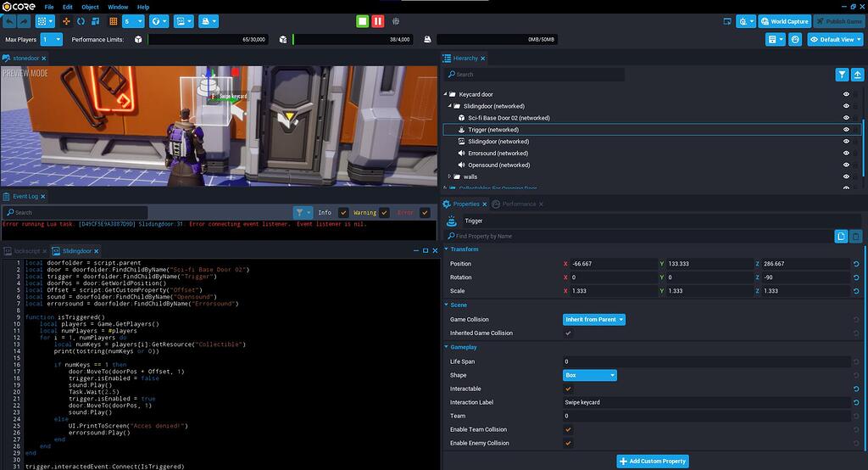Toggle visibility of Trigger (networked)
This screenshot has width=868, height=470.
(846, 130)
